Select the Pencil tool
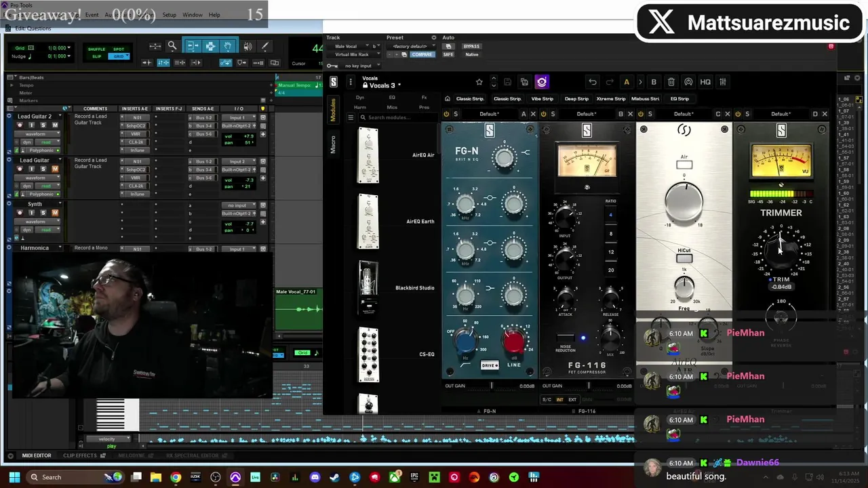This screenshot has width=868, height=488. (264, 46)
